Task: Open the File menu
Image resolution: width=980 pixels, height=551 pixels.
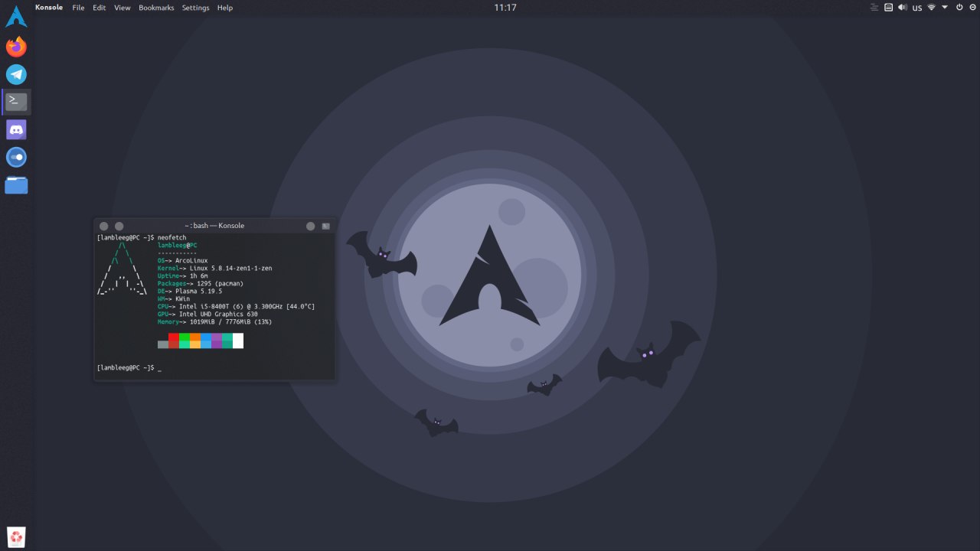Action: coord(78,8)
